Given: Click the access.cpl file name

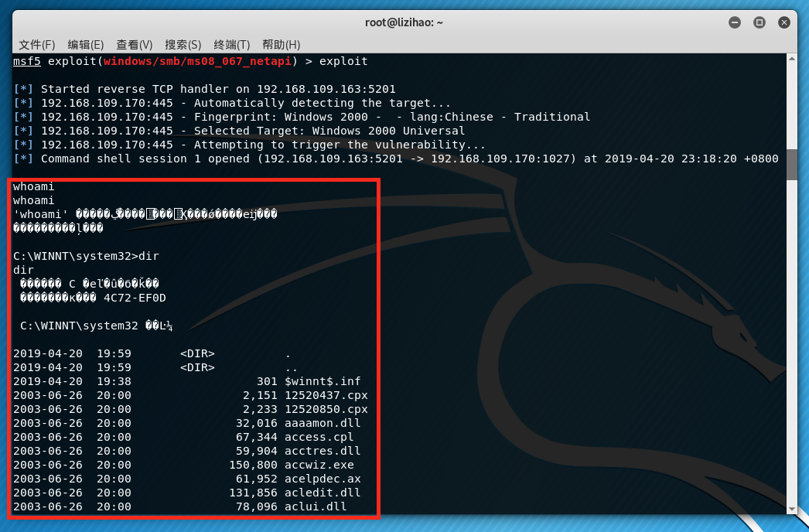Looking at the screenshot, I should coord(319,438).
